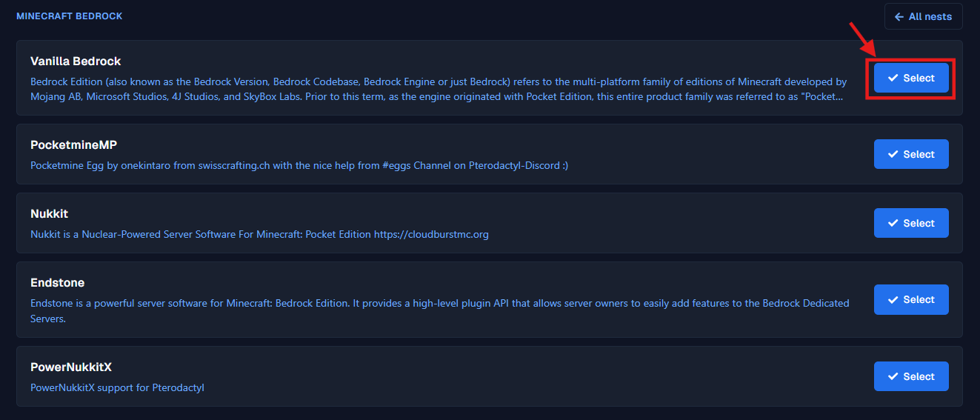Image resolution: width=980 pixels, height=420 pixels.
Task: Click the Endstone title
Action: [58, 283]
